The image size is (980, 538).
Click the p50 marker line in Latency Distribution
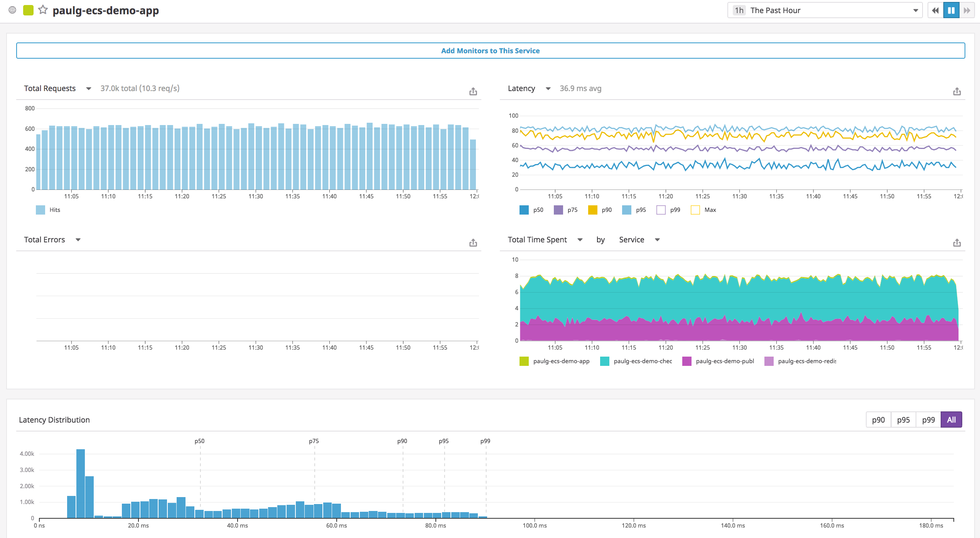pos(200,482)
